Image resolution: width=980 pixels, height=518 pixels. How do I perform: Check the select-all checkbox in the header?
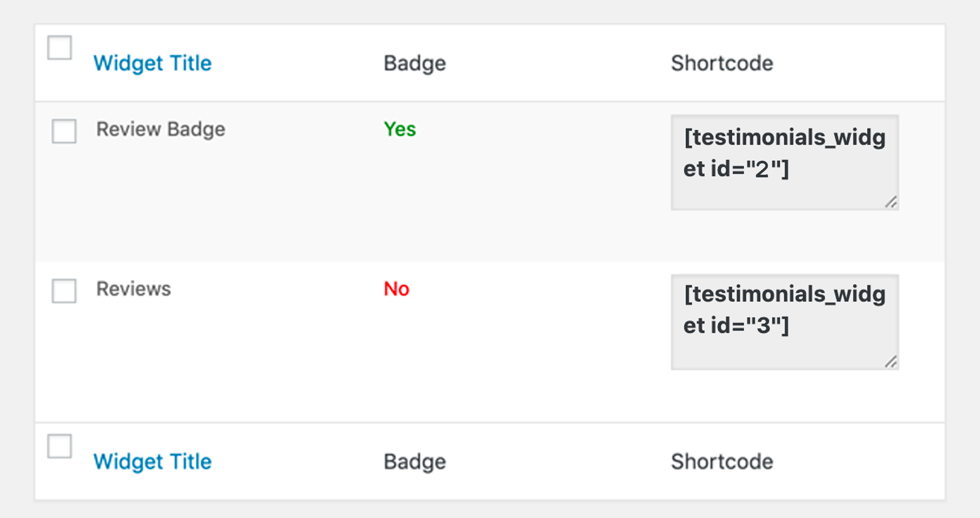pos(60,47)
